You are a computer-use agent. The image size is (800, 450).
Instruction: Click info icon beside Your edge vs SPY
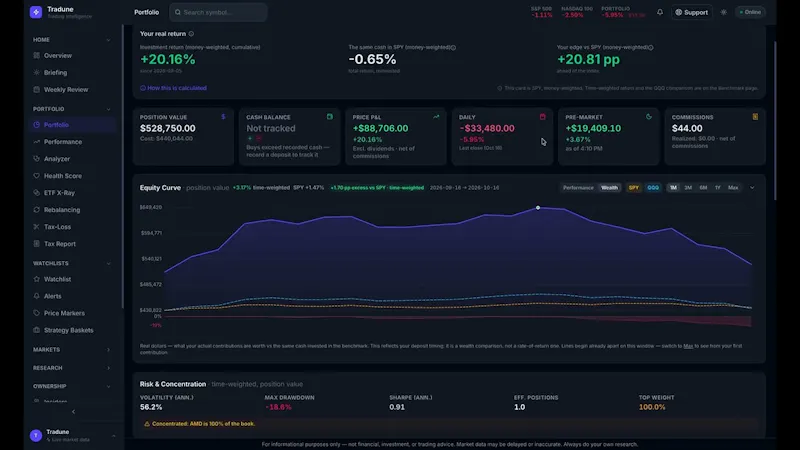click(x=651, y=47)
